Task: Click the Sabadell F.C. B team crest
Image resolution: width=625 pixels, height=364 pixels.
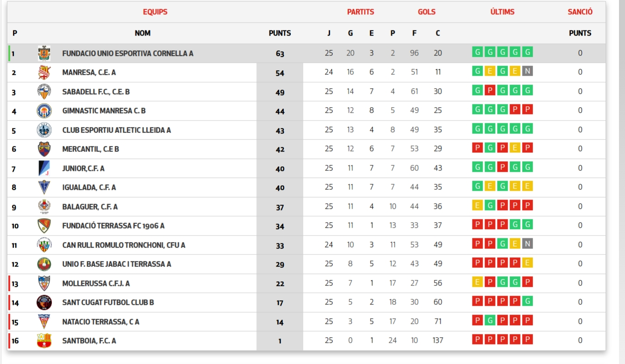Action: [x=44, y=91]
